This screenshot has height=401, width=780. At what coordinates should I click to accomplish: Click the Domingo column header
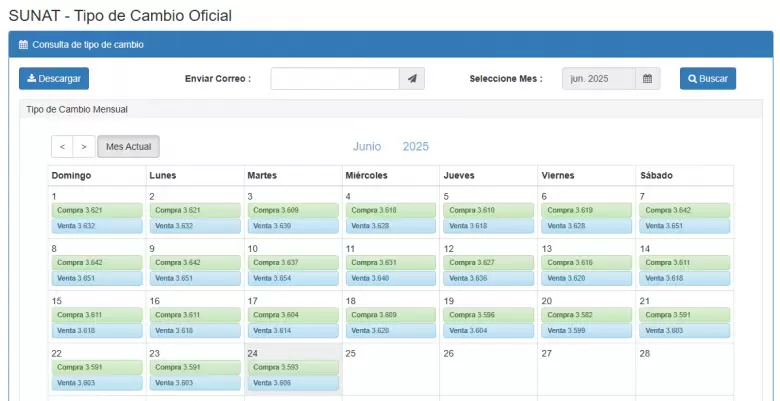(71, 176)
